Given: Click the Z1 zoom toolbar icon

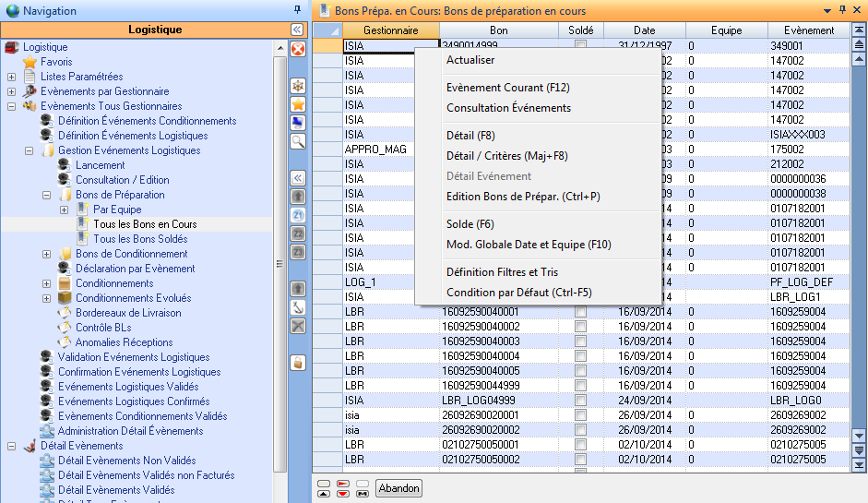Looking at the screenshot, I should point(298,215).
